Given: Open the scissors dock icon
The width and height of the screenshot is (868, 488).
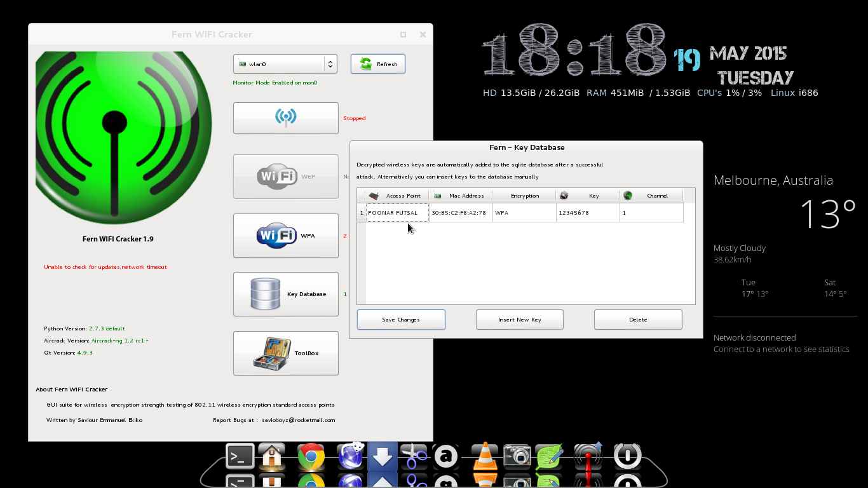Looking at the screenshot, I should [414, 456].
